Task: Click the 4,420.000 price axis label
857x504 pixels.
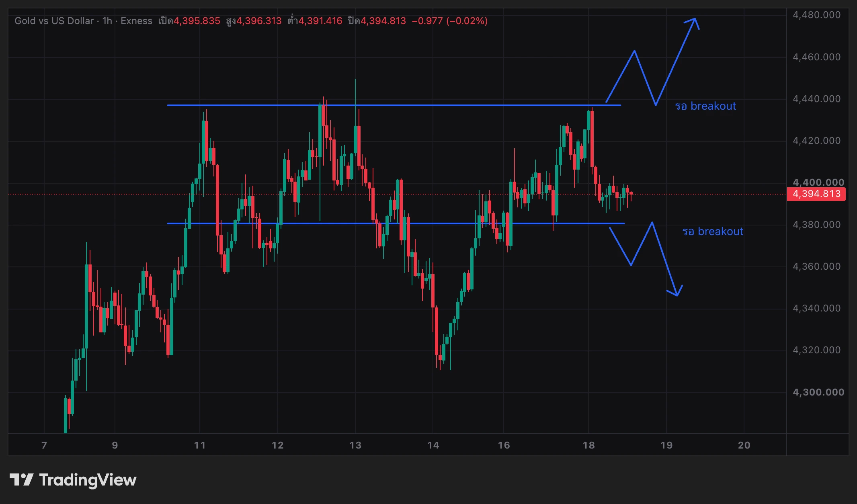Action: (816, 141)
